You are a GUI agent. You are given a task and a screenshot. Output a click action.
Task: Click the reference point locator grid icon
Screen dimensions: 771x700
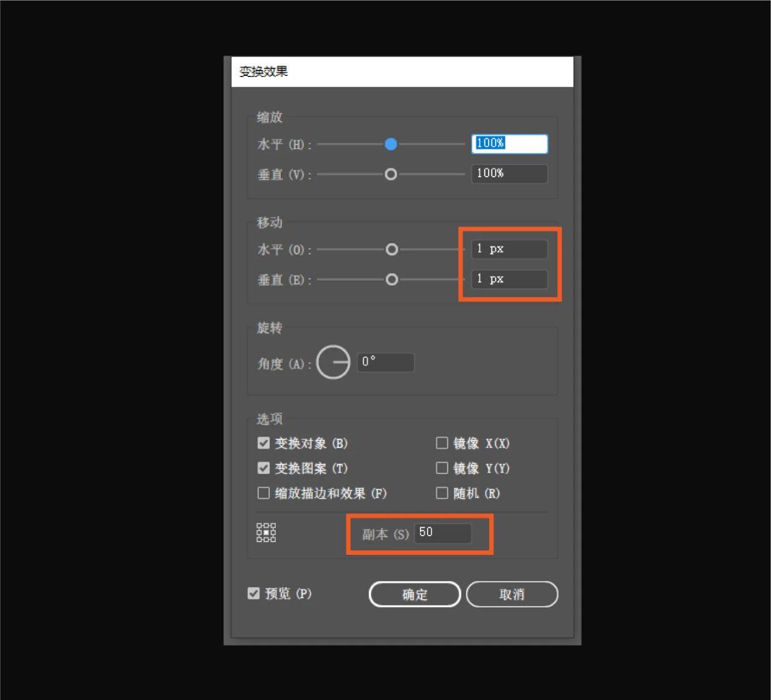pos(266,533)
